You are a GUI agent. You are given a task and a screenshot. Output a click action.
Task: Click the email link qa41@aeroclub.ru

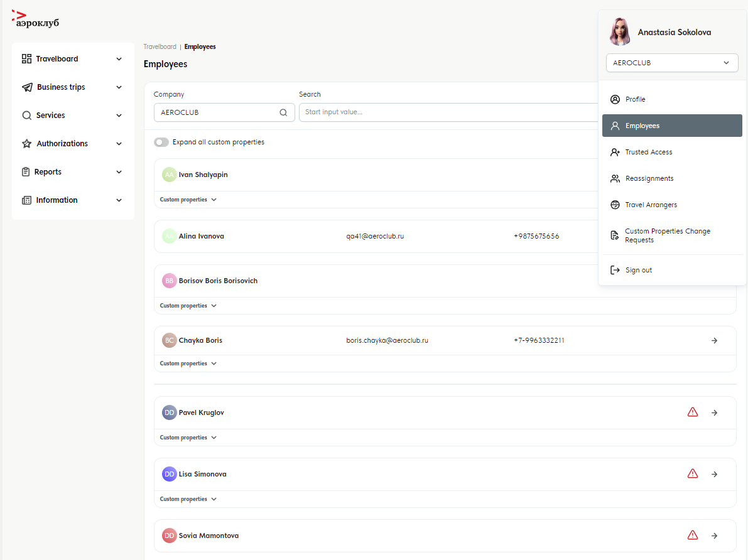point(376,236)
